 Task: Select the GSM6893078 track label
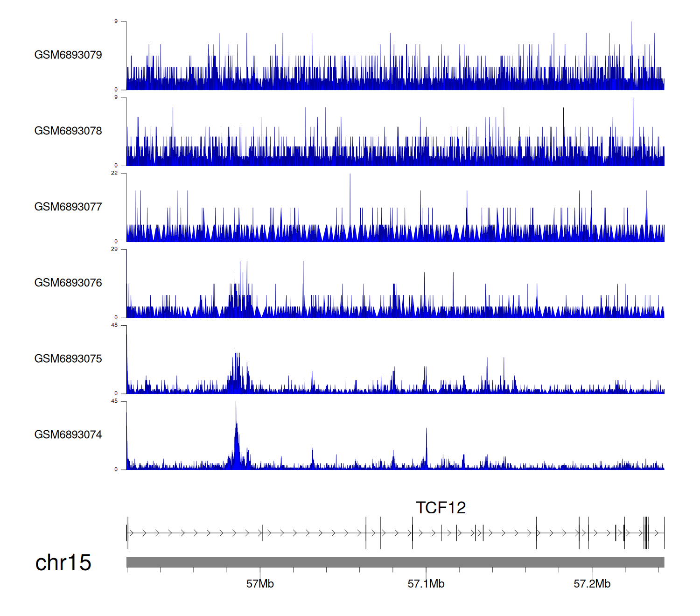pos(68,131)
